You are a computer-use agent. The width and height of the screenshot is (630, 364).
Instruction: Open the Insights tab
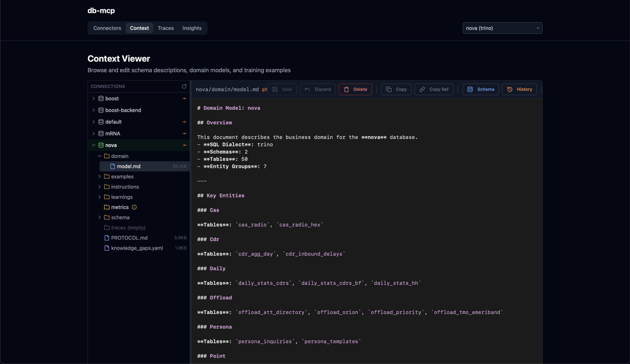pyautogui.click(x=192, y=28)
